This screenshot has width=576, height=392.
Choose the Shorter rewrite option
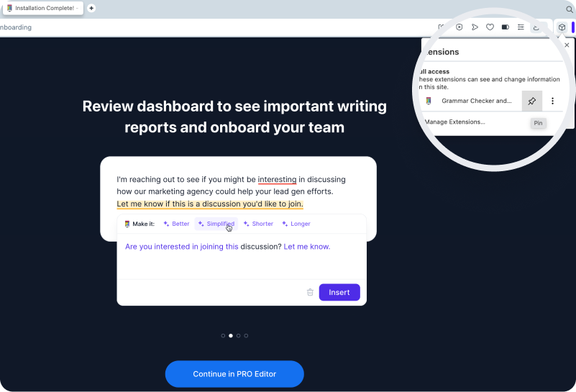(258, 224)
